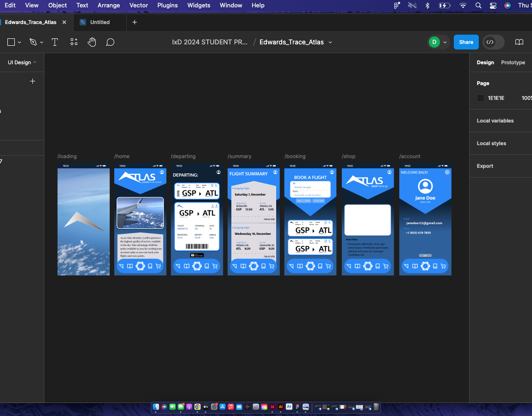Close the Edwards_Trace_Atlas tab
The height and width of the screenshot is (416, 532).
[64, 22]
